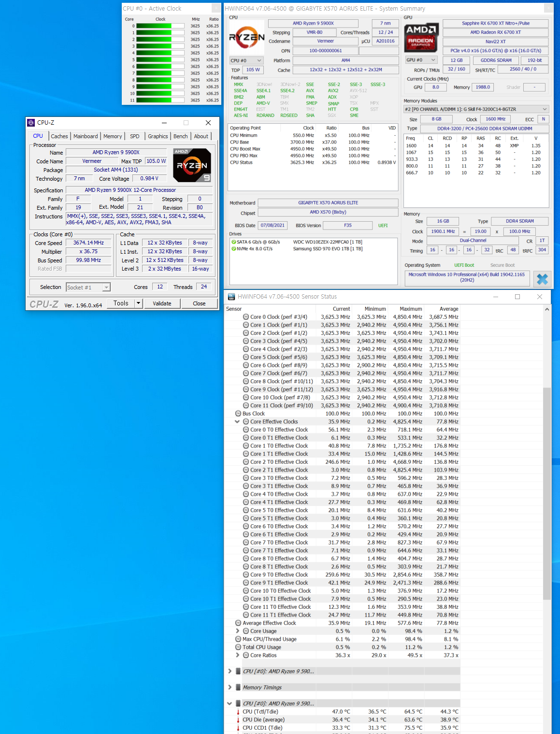Click the clock icon beside Bus Clock
This screenshot has width=560, height=734.
(238, 414)
